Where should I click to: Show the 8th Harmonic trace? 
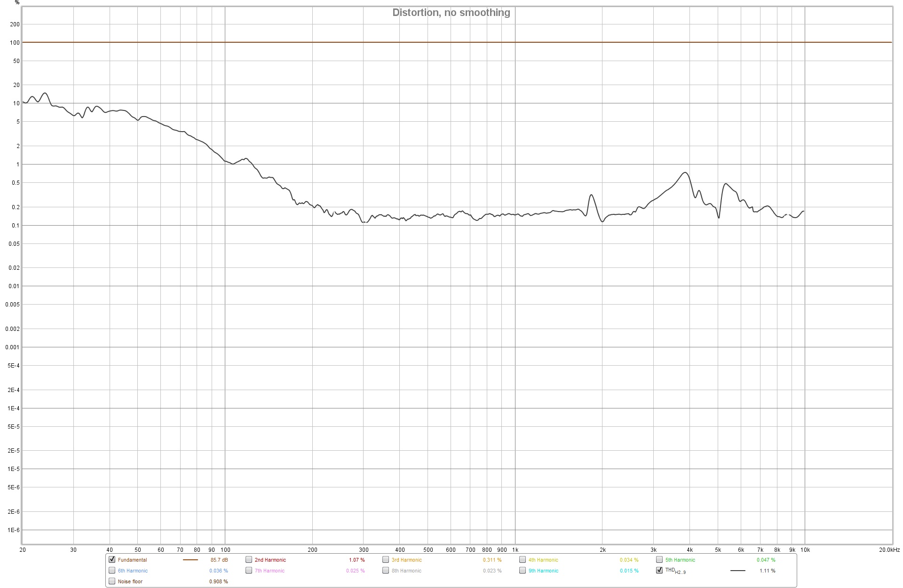pyautogui.click(x=386, y=570)
